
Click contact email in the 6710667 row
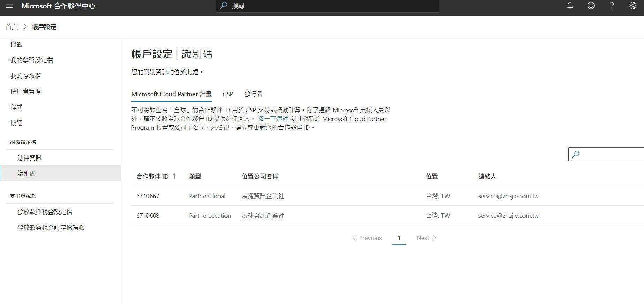coord(508,196)
